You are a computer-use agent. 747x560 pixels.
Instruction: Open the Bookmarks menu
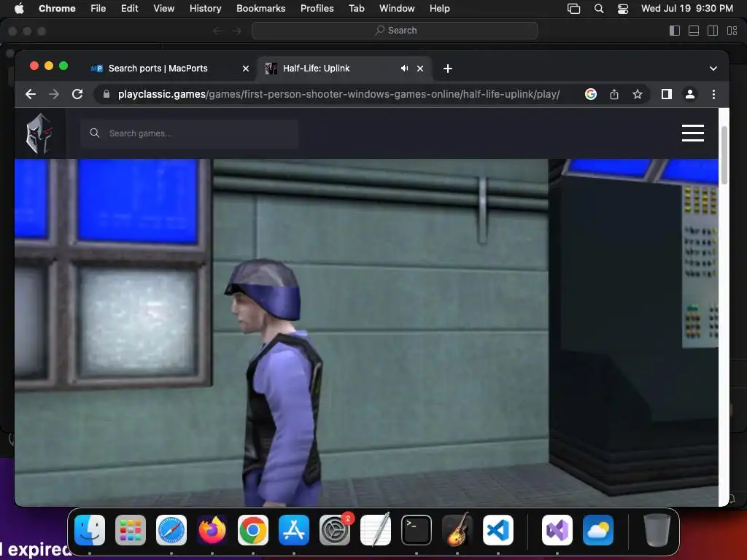coord(260,8)
